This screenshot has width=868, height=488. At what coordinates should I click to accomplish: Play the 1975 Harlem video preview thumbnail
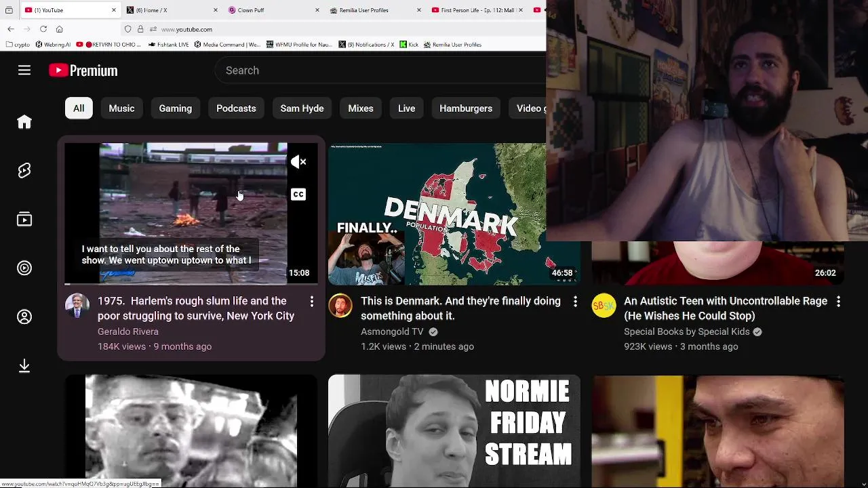191,213
